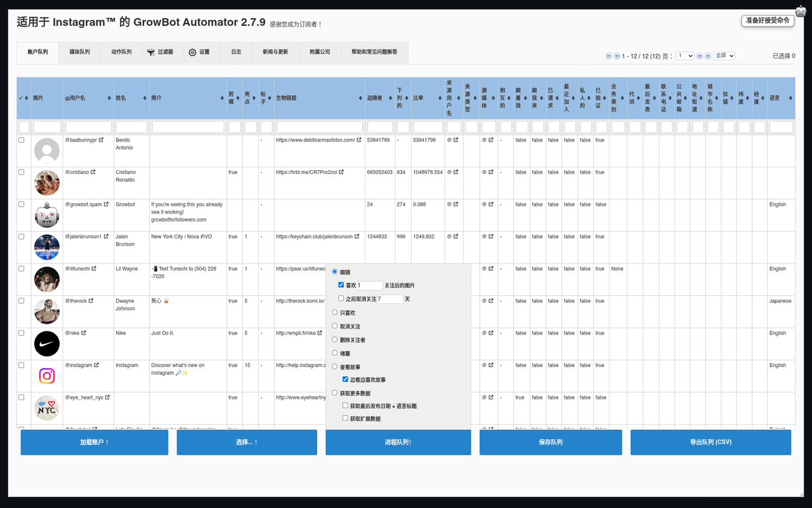Switch to the 媒体队列 tab

[79, 52]
